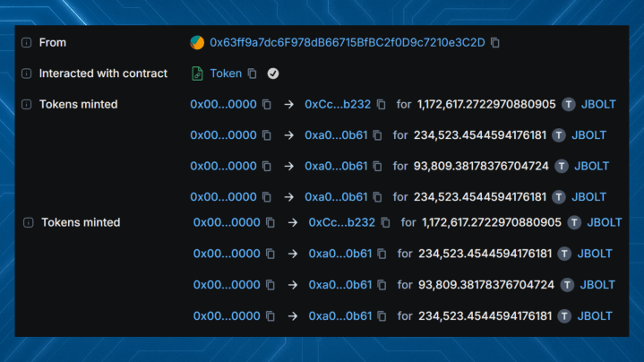Open 0x00...0000 in the upper 93,809.38 JBOLT row
Image resolution: width=644 pixels, height=362 pixels.
click(x=223, y=166)
